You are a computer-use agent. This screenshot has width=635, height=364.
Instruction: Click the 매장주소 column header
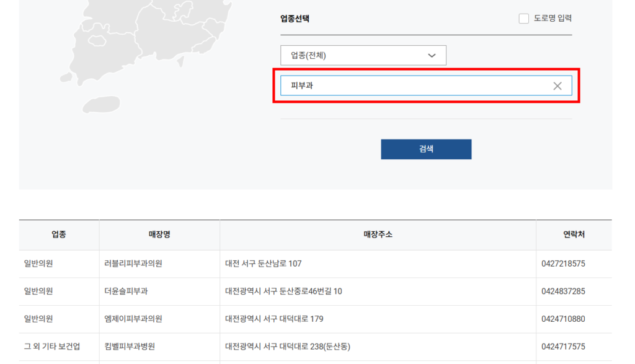click(377, 234)
